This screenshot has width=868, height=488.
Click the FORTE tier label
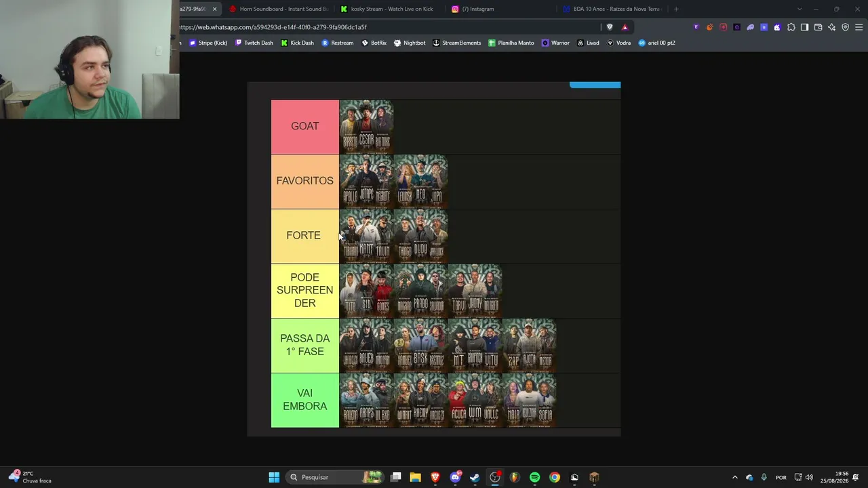(305, 236)
